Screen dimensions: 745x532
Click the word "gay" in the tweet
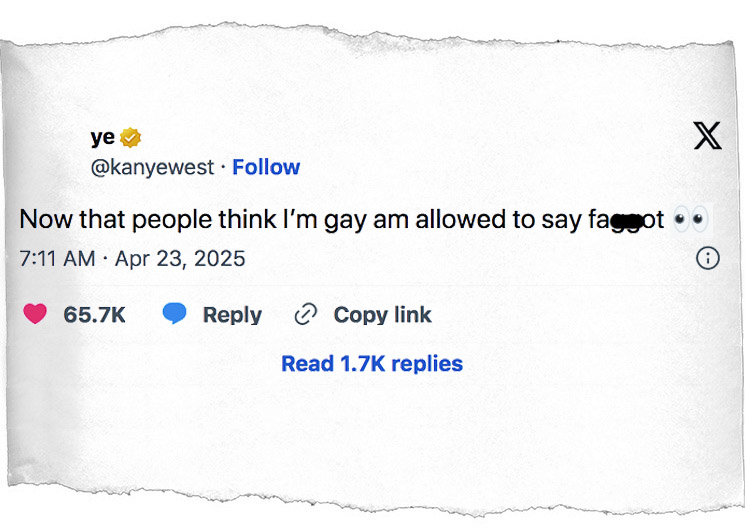345,221
